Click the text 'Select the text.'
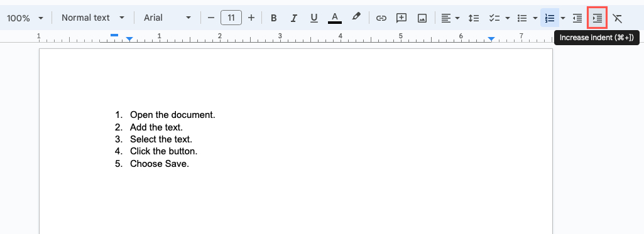644x234 pixels. coord(161,139)
